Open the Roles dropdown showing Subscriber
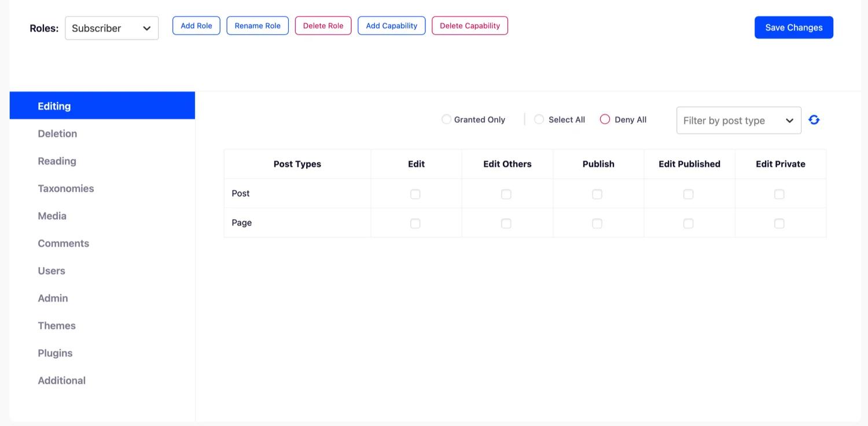 [x=112, y=28]
